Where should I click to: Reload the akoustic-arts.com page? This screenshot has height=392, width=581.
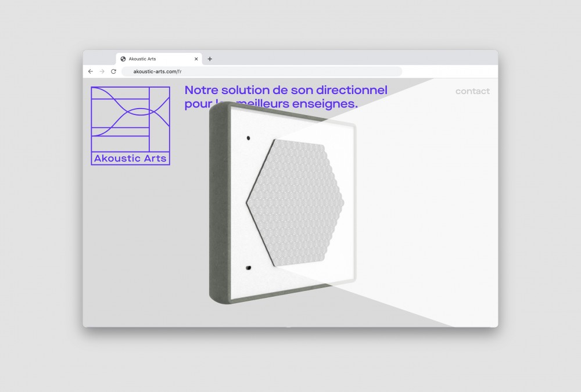click(113, 71)
